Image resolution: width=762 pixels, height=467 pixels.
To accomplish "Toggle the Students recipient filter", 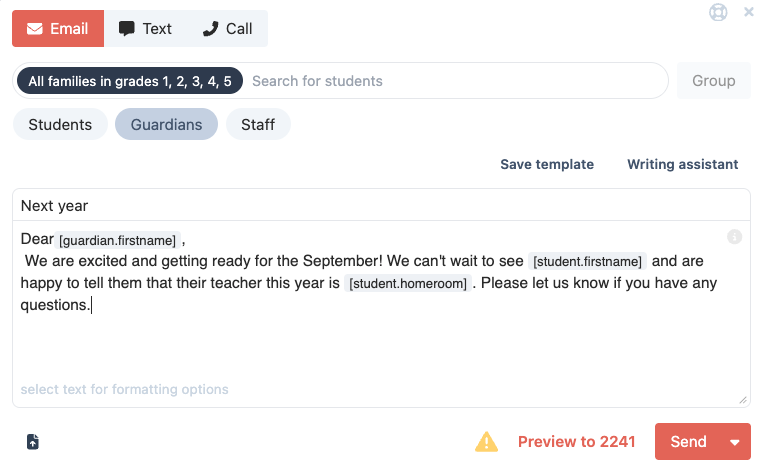I will (x=60, y=125).
